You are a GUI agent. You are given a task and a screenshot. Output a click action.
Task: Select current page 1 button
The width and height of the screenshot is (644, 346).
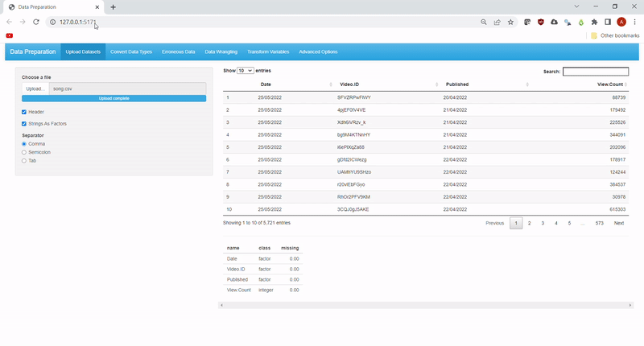(516, 223)
